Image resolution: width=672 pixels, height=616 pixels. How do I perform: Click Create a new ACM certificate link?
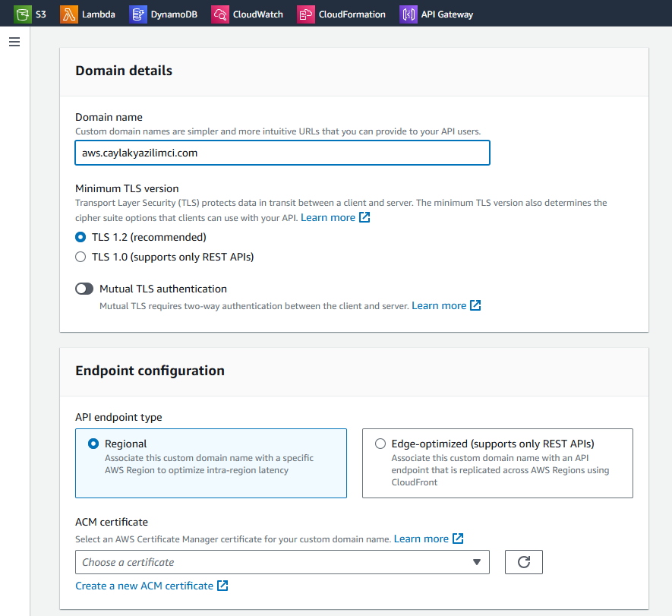144,586
